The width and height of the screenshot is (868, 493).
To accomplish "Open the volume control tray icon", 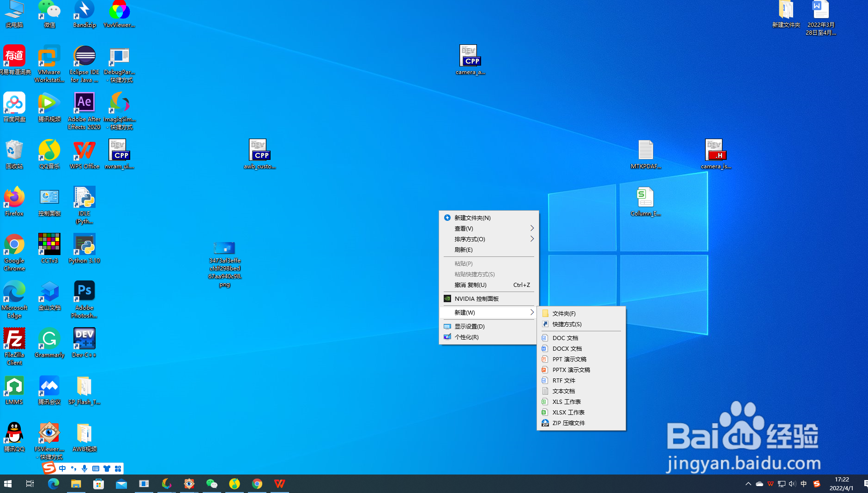I will [792, 484].
